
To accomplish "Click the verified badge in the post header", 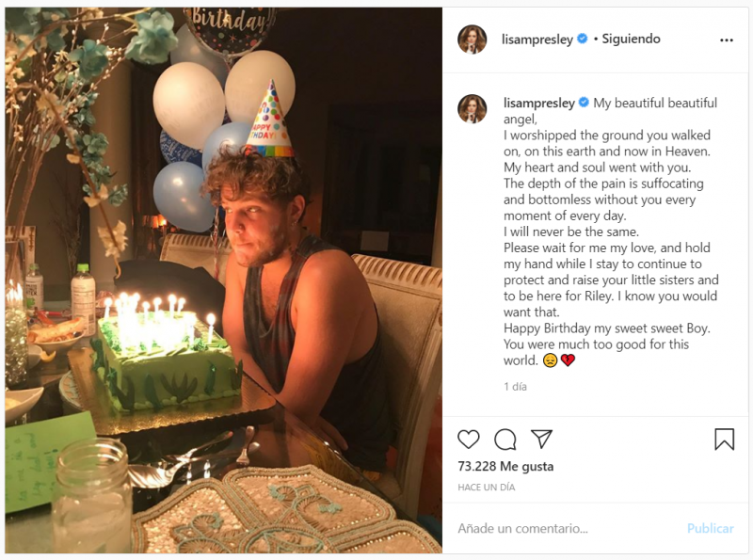I will (x=583, y=40).
